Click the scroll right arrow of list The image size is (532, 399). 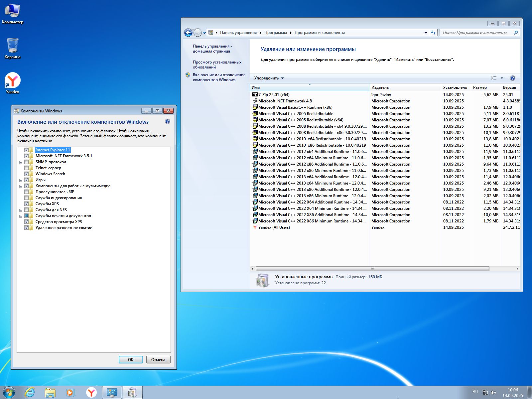(517, 269)
